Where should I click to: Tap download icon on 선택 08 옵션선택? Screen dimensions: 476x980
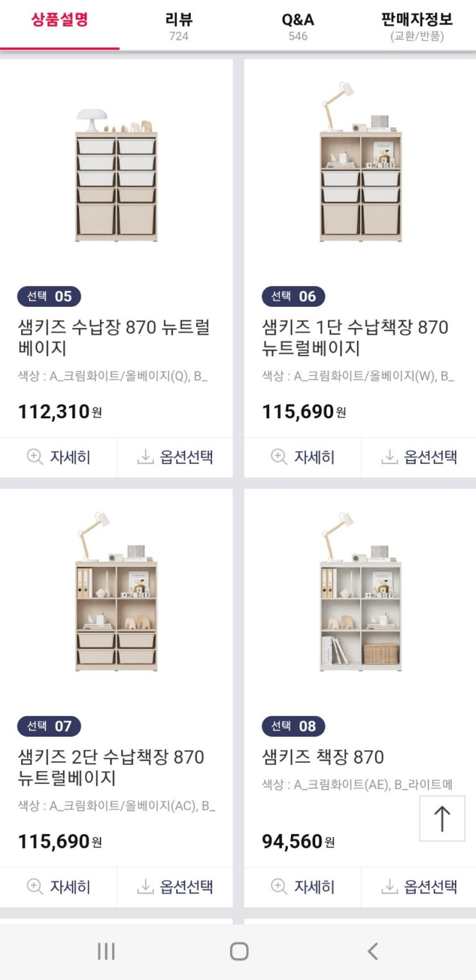pos(390,886)
